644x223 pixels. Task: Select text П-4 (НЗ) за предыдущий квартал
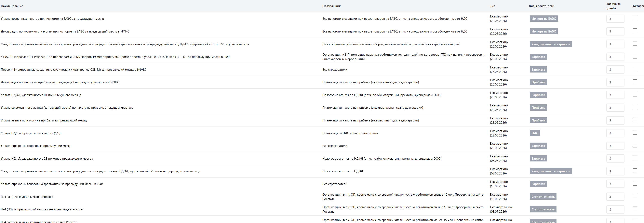[42, 210]
